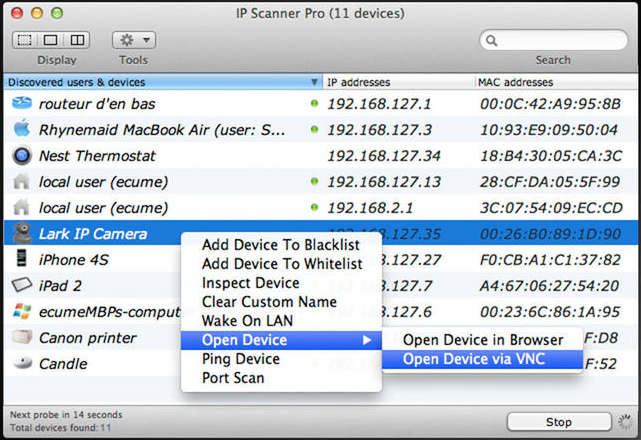Expand the Open Device submenu
Screen dimensions: 641x440
pos(281,340)
